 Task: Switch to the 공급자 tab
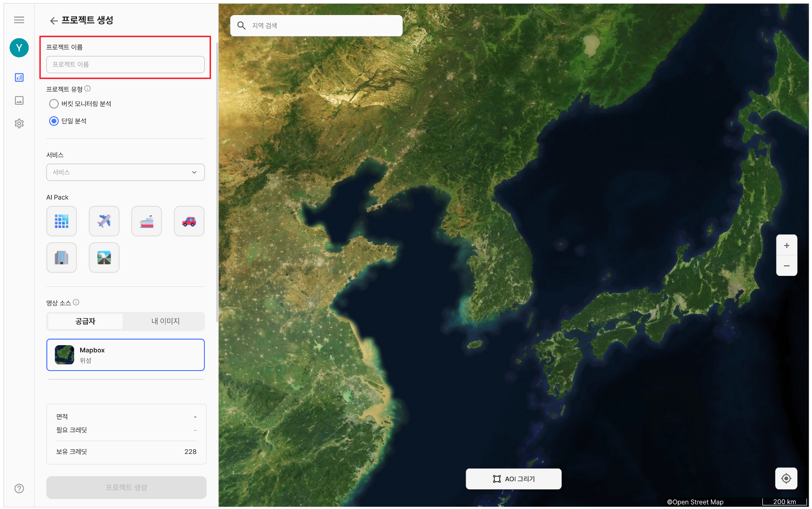86,321
